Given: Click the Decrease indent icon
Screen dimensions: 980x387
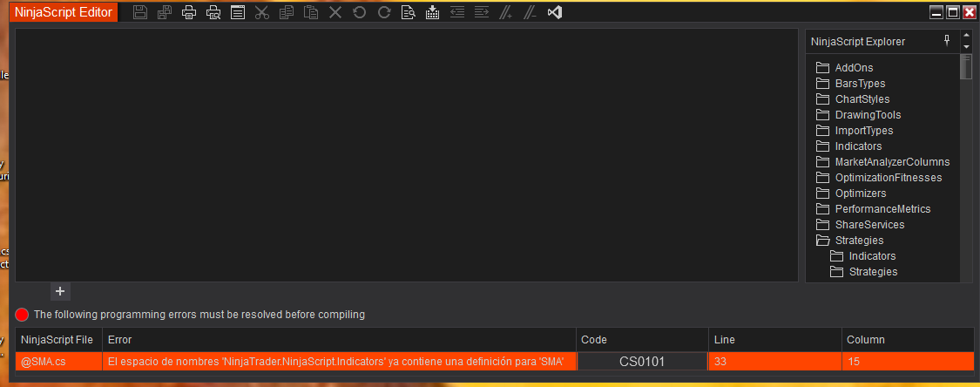Looking at the screenshot, I should coord(457,12).
